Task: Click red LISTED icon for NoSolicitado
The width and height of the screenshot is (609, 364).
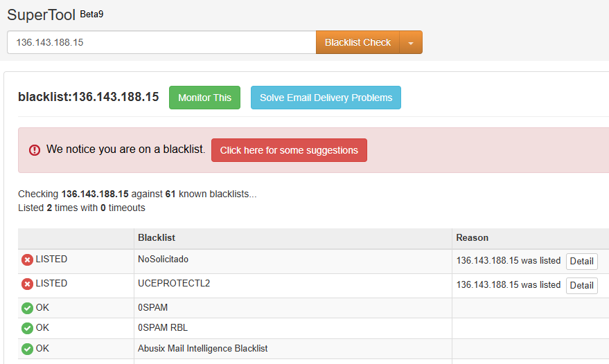Action: click(x=27, y=260)
